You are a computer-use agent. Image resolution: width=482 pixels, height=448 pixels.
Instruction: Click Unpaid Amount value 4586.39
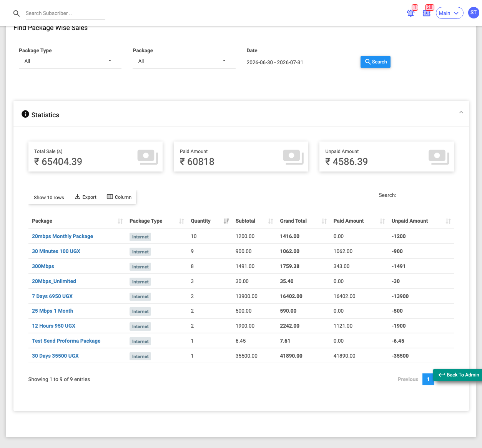tap(347, 162)
